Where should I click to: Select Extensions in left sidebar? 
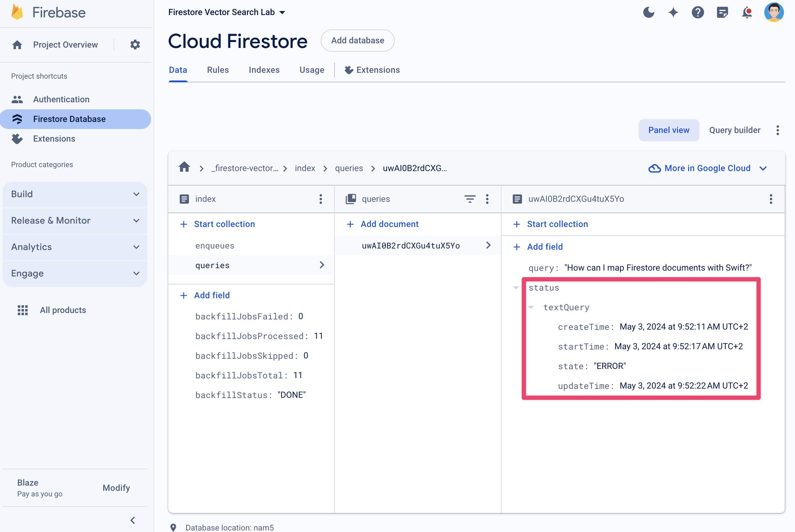click(55, 138)
